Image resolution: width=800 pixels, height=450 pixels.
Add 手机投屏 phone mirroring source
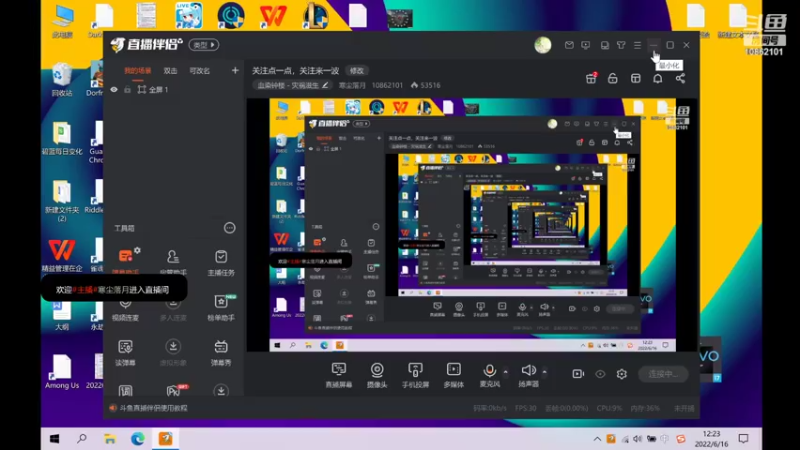415,375
